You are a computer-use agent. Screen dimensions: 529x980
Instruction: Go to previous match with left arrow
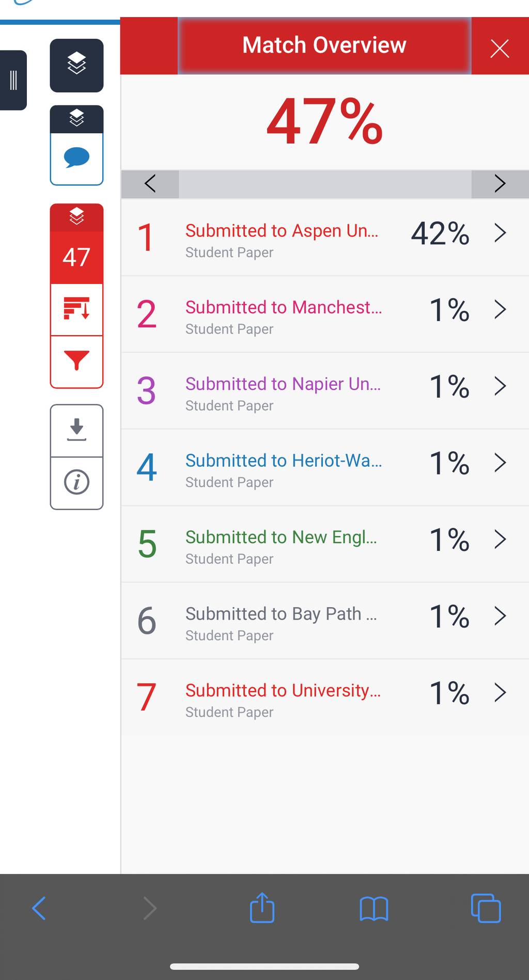point(150,183)
